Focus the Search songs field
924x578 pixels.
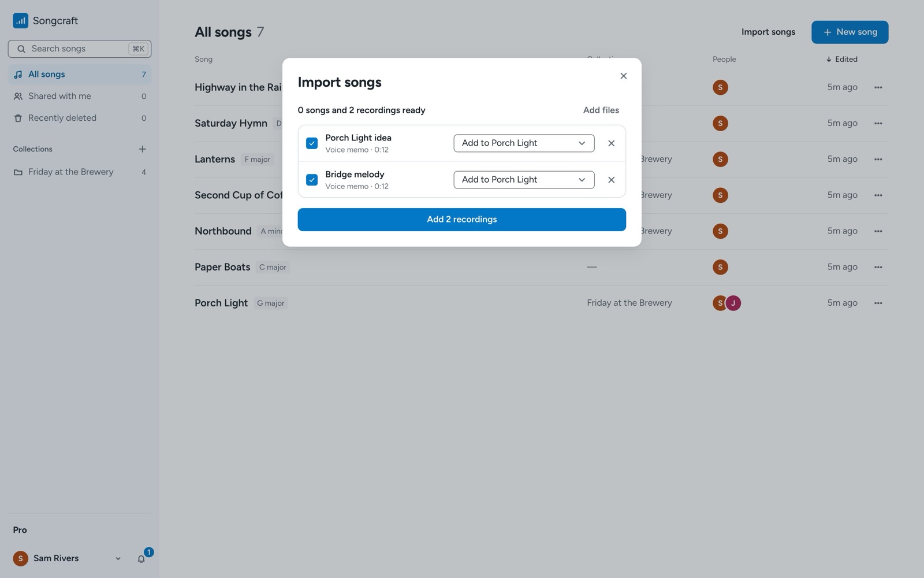[80, 49]
